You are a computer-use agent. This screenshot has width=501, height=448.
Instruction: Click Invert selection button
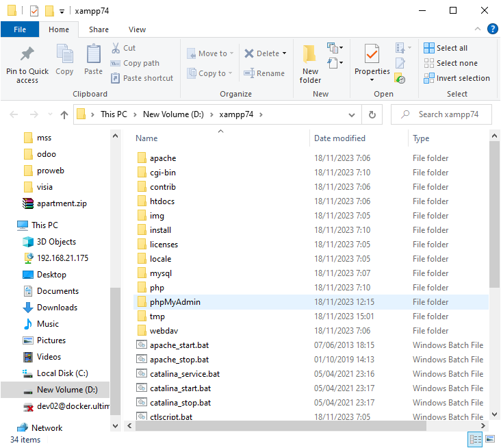point(457,78)
